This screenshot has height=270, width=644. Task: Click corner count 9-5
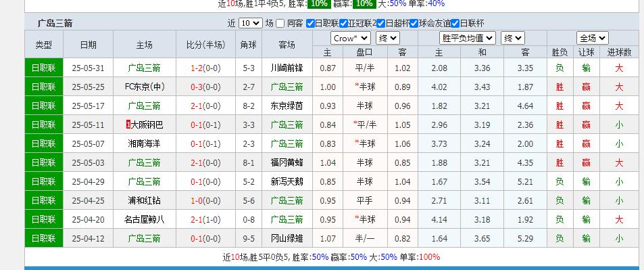[x=249, y=238]
